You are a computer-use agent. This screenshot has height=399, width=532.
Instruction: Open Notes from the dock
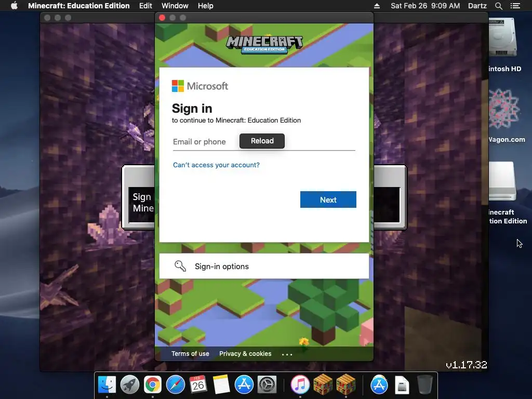click(x=221, y=385)
